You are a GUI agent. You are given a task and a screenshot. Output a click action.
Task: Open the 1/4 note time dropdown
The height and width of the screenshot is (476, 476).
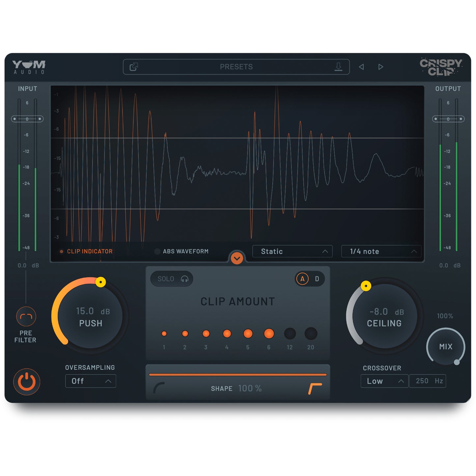(381, 251)
